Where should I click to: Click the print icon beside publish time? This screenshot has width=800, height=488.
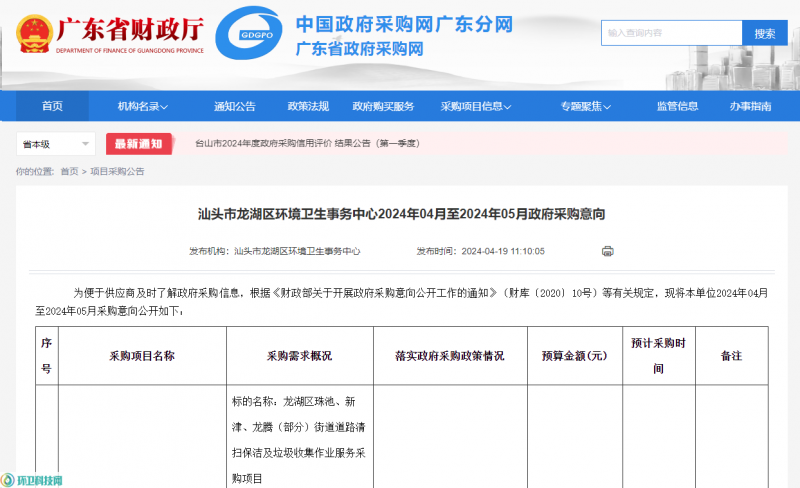coord(607,251)
